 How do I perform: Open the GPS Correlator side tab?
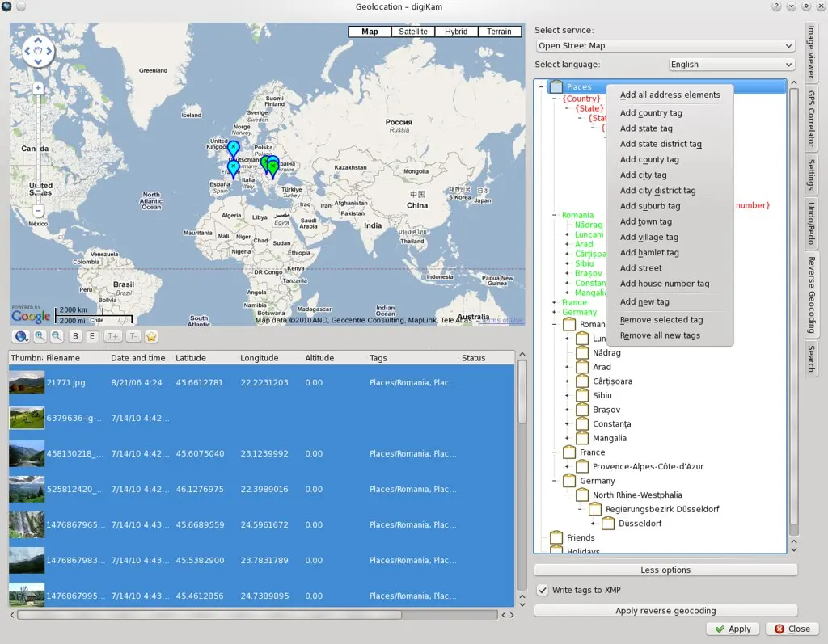[811, 120]
